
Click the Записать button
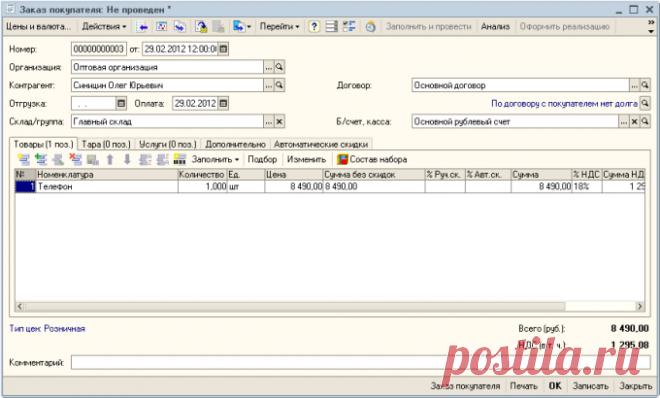pos(591,386)
